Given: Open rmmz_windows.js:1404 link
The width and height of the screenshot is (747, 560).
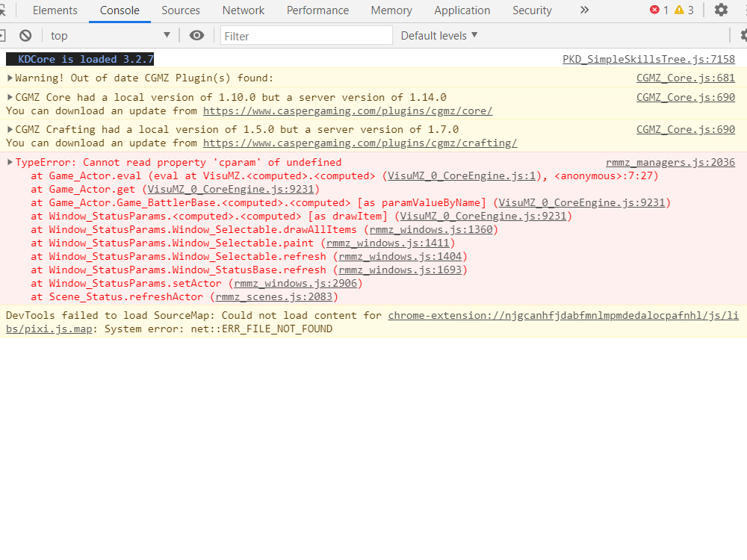Looking at the screenshot, I should point(400,256).
